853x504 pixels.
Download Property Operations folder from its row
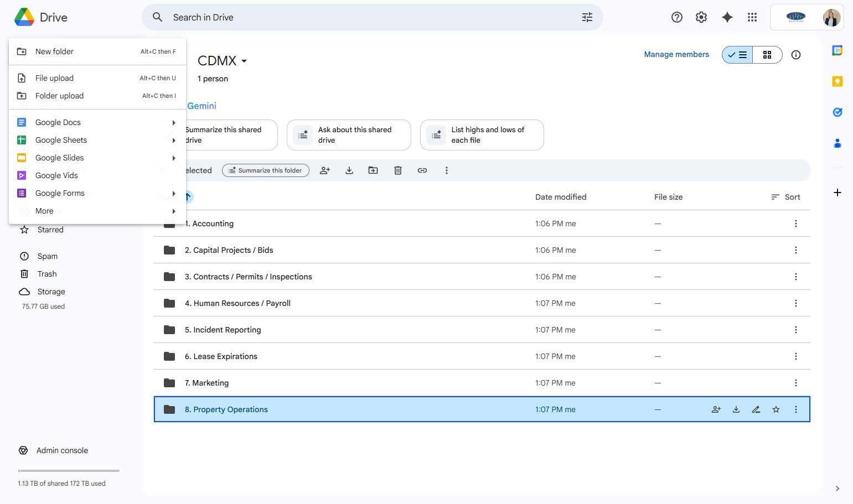[x=736, y=409]
